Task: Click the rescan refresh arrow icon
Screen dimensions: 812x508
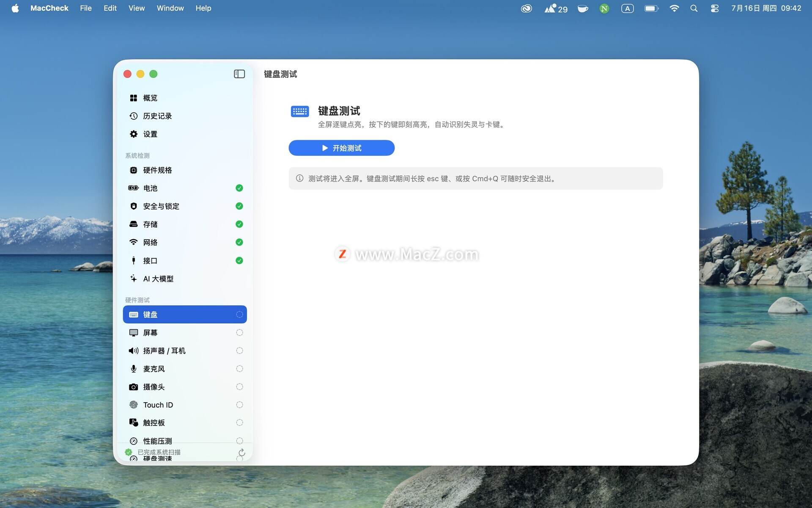Action: [x=241, y=453]
